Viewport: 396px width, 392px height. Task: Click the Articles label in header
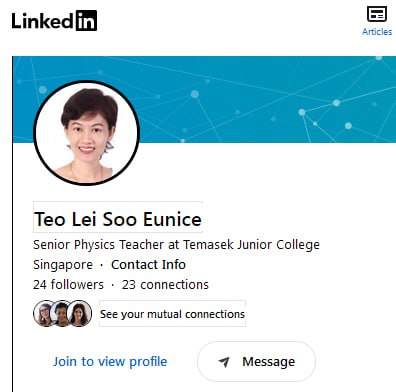pyautogui.click(x=377, y=32)
